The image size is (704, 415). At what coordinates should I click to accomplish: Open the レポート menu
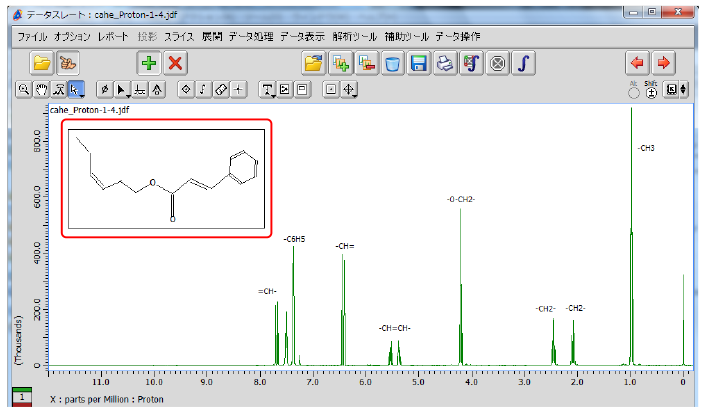click(113, 36)
